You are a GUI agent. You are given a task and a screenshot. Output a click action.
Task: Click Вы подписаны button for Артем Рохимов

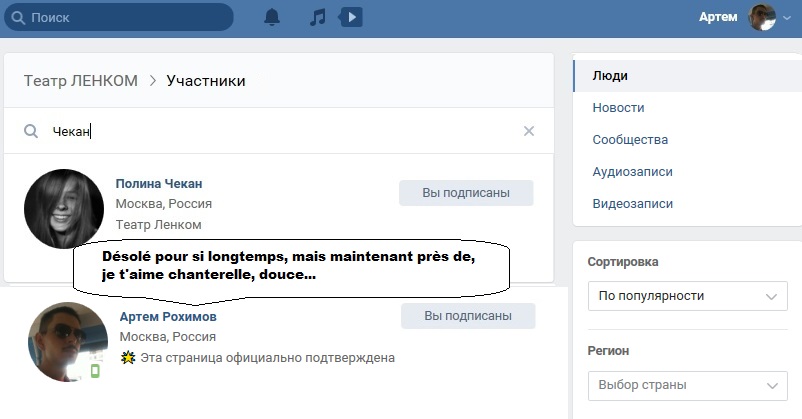point(468,316)
